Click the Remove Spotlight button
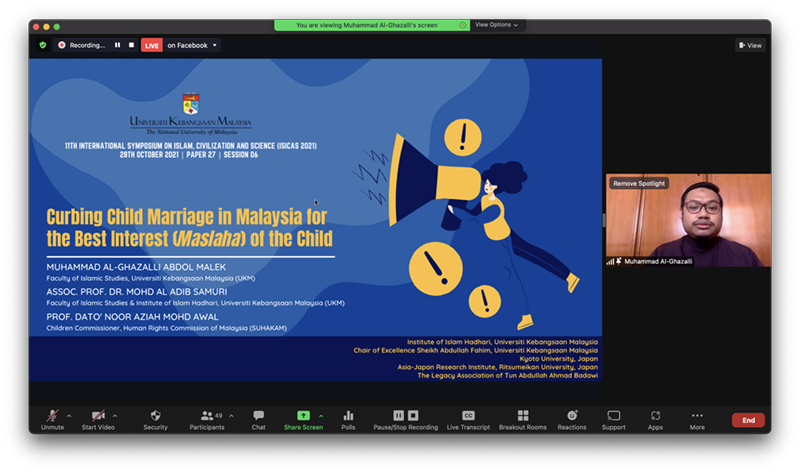 (639, 183)
